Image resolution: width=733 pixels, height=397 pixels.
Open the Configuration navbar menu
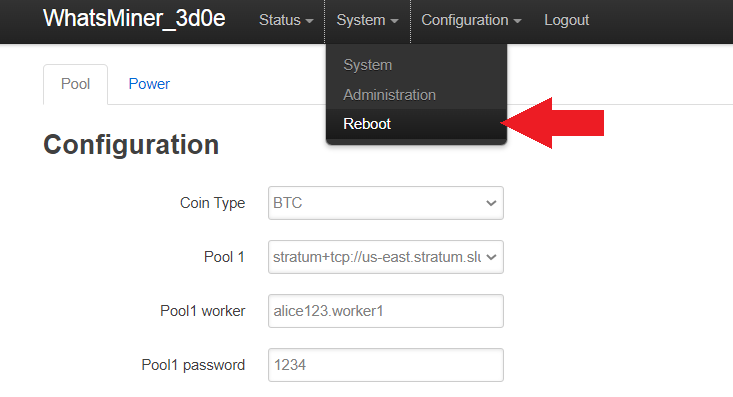click(471, 20)
